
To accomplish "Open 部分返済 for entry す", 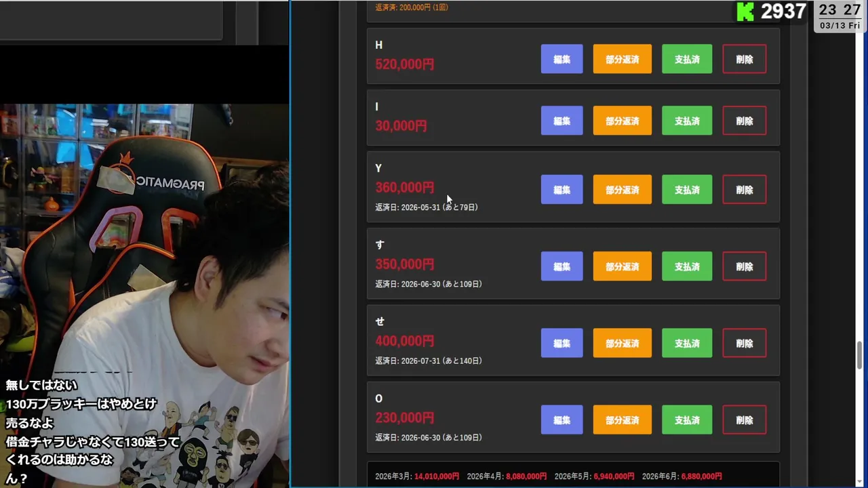I will pos(622,266).
